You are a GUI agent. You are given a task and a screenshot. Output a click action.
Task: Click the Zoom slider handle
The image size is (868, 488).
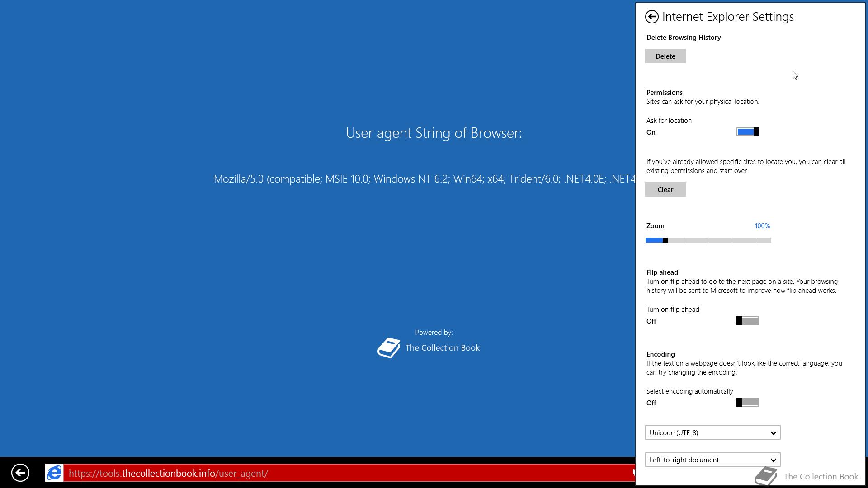tap(665, 240)
